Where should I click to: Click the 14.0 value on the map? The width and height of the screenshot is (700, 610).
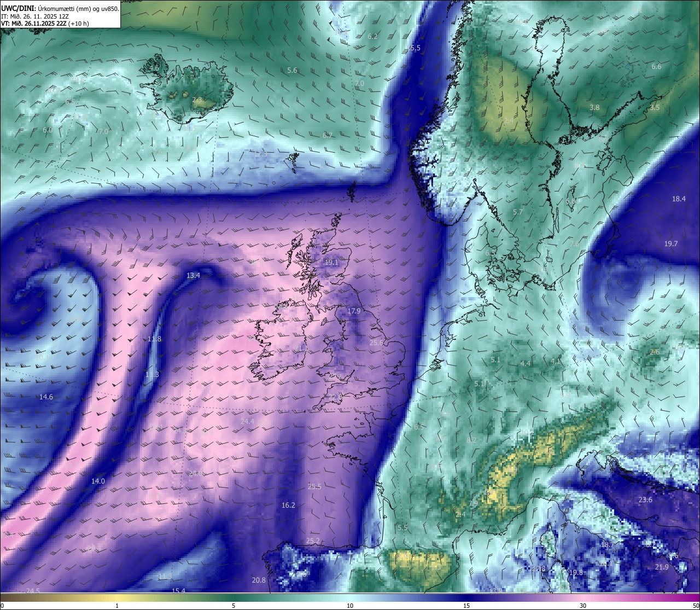click(x=98, y=481)
